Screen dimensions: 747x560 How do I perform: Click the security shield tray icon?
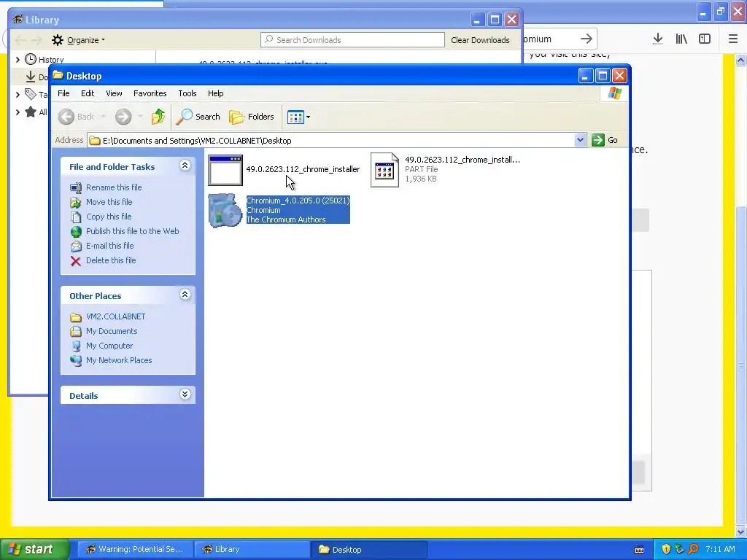[666, 550]
